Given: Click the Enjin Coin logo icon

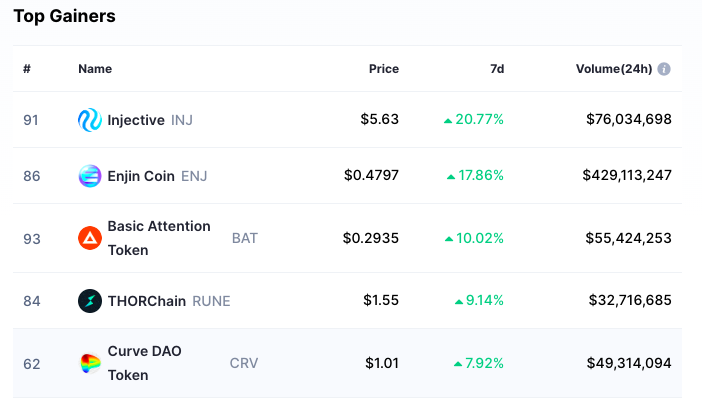Looking at the screenshot, I should coord(90,176).
